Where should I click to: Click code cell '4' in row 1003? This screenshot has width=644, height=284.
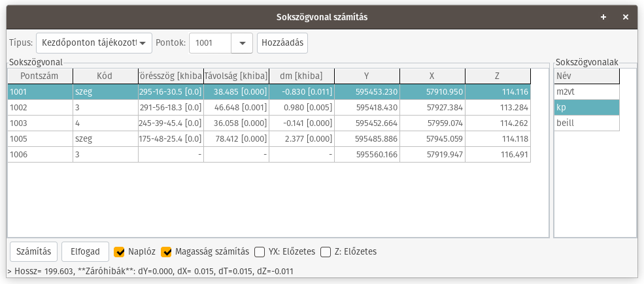[105, 123]
